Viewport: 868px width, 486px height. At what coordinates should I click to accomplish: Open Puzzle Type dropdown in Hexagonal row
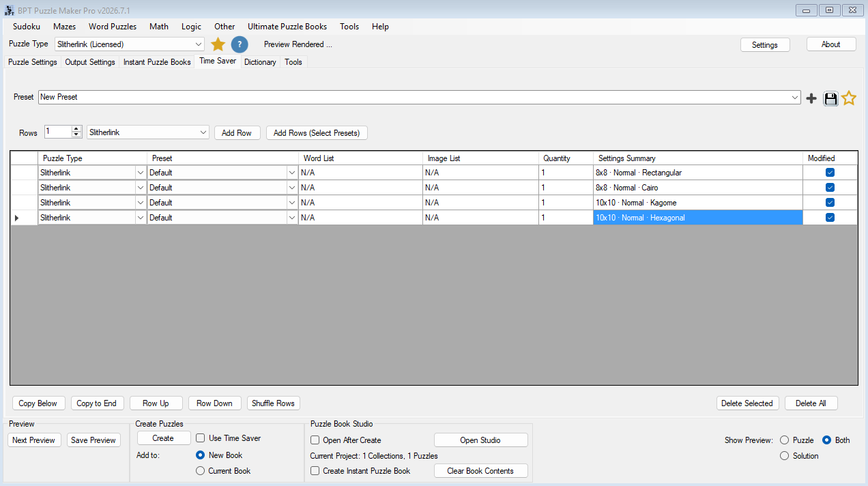click(141, 218)
